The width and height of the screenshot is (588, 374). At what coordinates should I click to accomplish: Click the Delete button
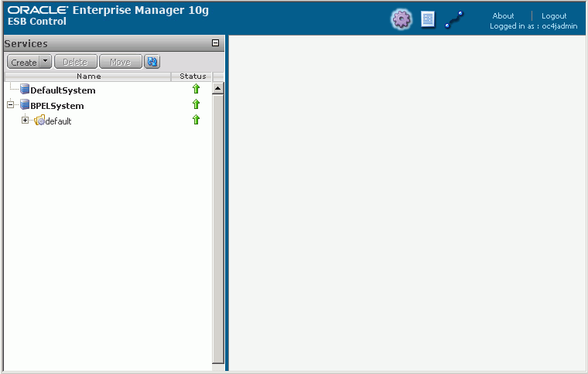[75, 62]
